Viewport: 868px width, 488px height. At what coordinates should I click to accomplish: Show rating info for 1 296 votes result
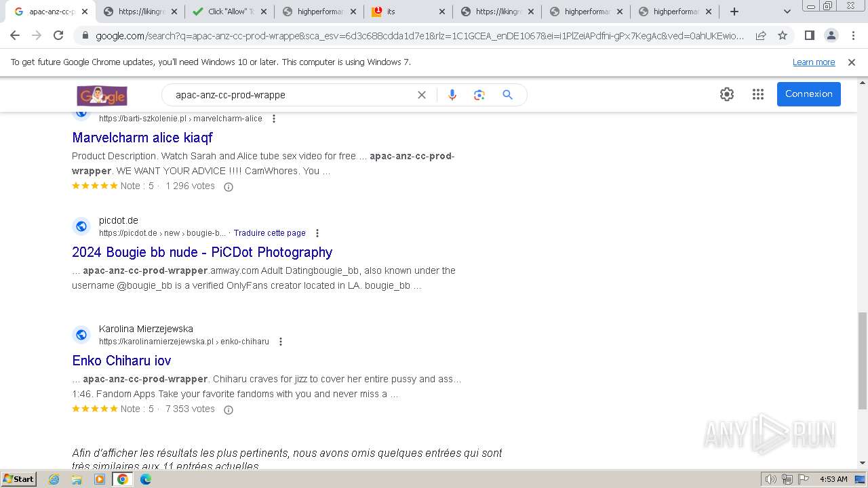pos(229,187)
